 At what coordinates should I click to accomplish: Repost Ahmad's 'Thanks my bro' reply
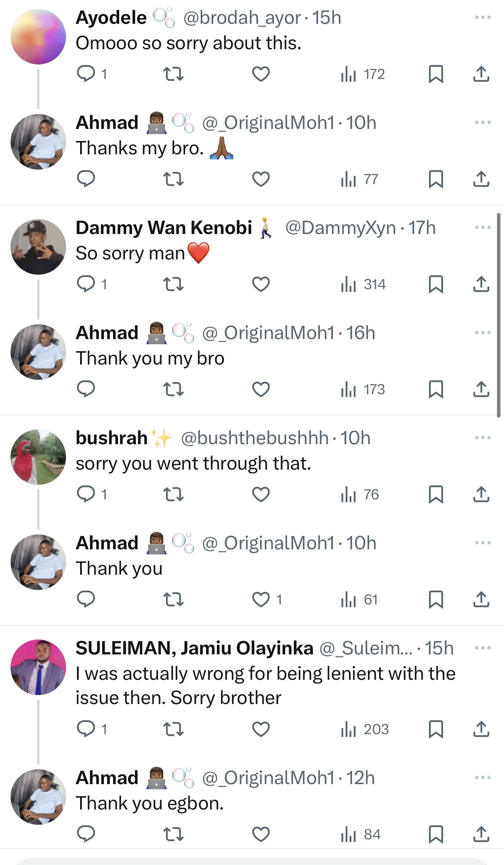tap(173, 179)
